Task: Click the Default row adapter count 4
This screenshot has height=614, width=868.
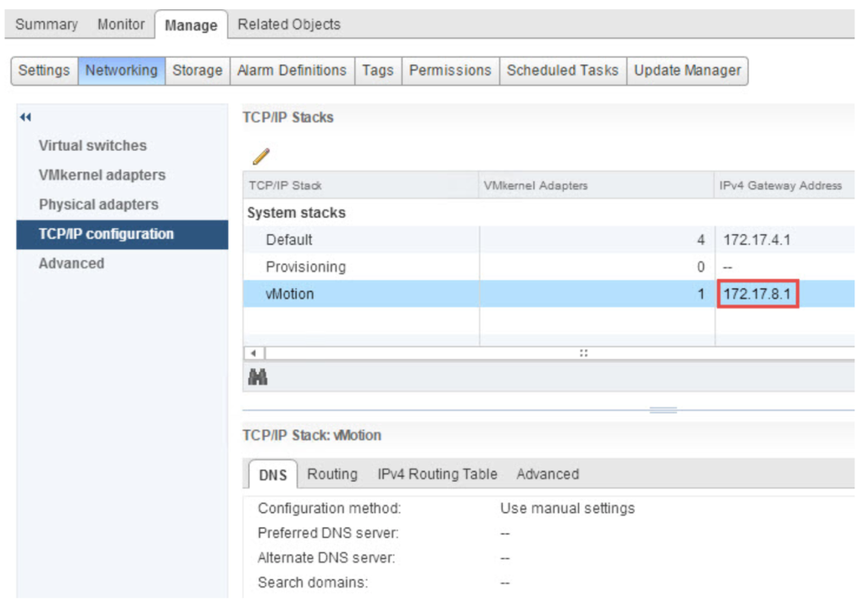Action: point(700,240)
